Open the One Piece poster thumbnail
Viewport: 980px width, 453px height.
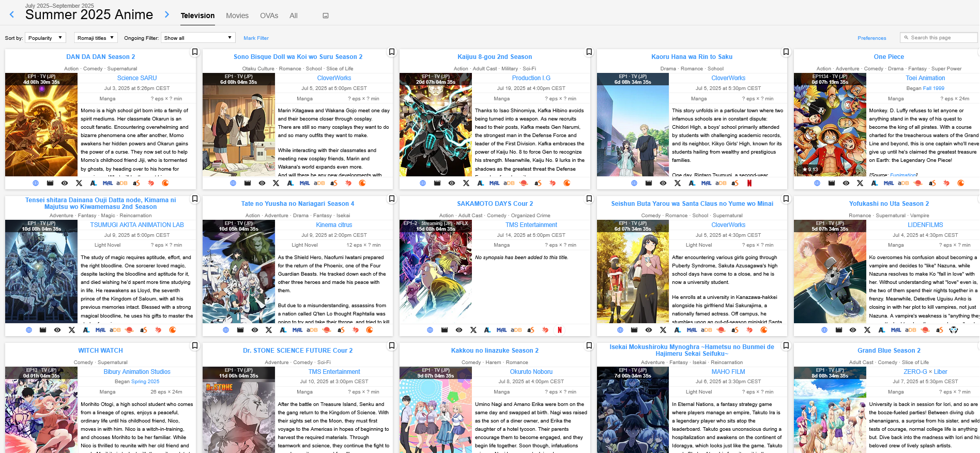pyautogui.click(x=830, y=125)
